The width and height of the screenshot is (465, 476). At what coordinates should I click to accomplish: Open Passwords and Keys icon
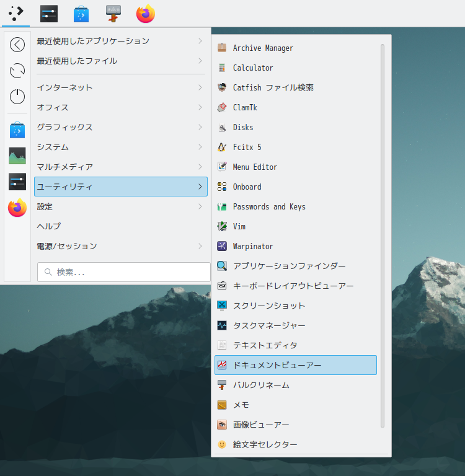pyautogui.click(x=222, y=206)
